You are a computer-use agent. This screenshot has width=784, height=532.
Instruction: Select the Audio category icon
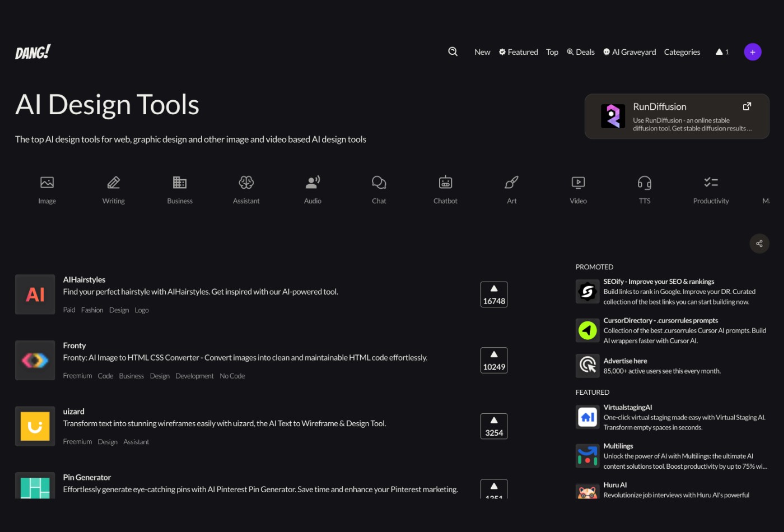(312, 182)
